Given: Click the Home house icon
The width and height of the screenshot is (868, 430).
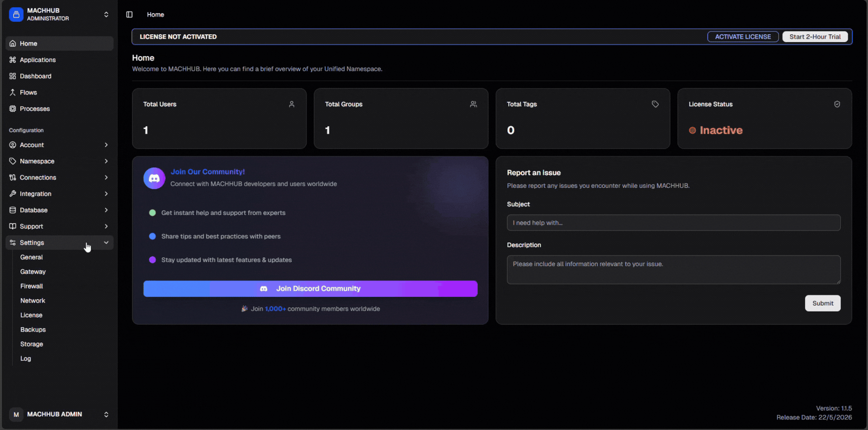Looking at the screenshot, I should [13, 43].
